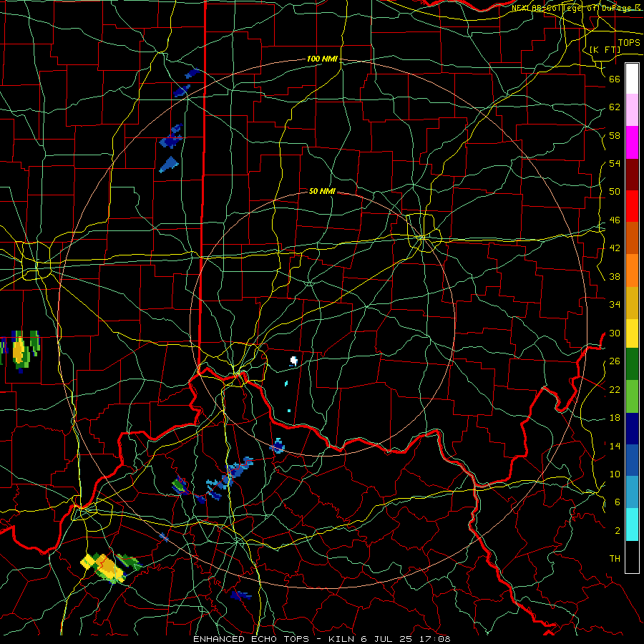644x644 pixels.
Task: Click the '6 JUL 25' date text
Action: 387,639
